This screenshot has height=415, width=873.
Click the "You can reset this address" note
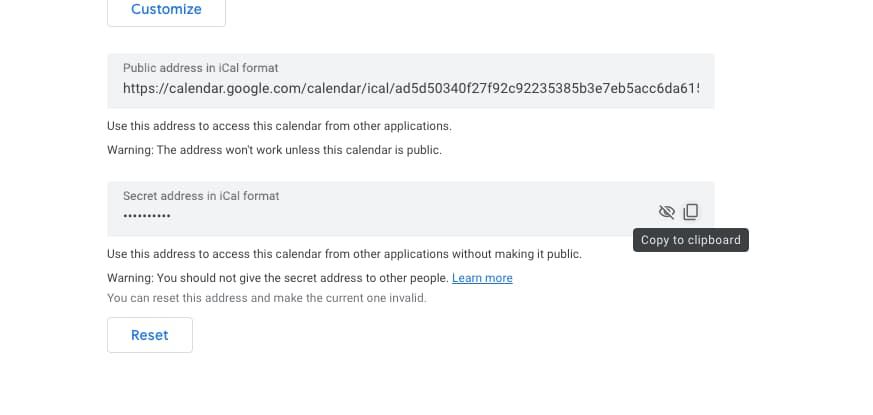267,298
